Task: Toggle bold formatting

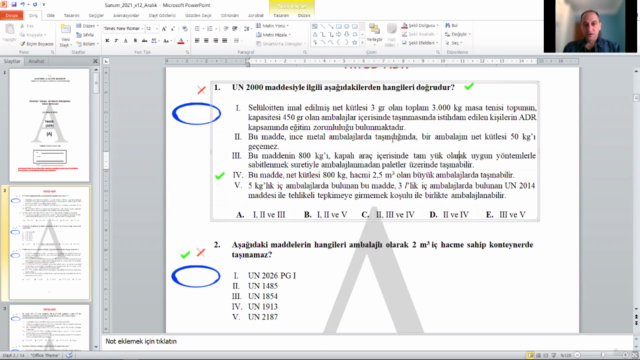Action: pos(107,41)
